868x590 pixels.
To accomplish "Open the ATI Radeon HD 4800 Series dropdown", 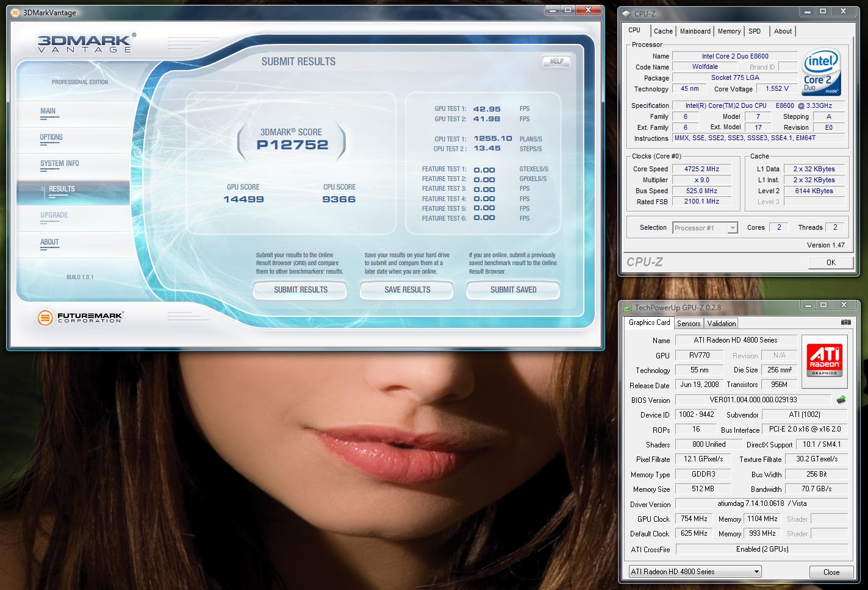I will pos(695,572).
